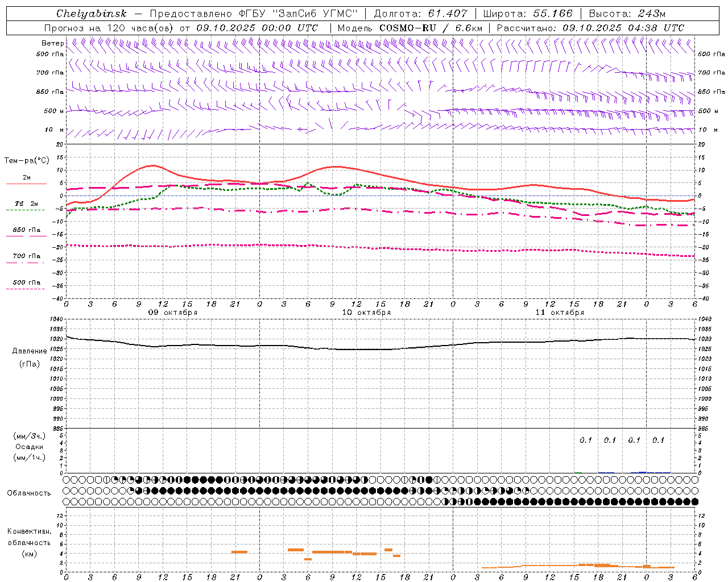Image resolution: width=728 pixels, height=582 pixels.
Task: Click the 10 октября date label
Action: tap(366, 313)
